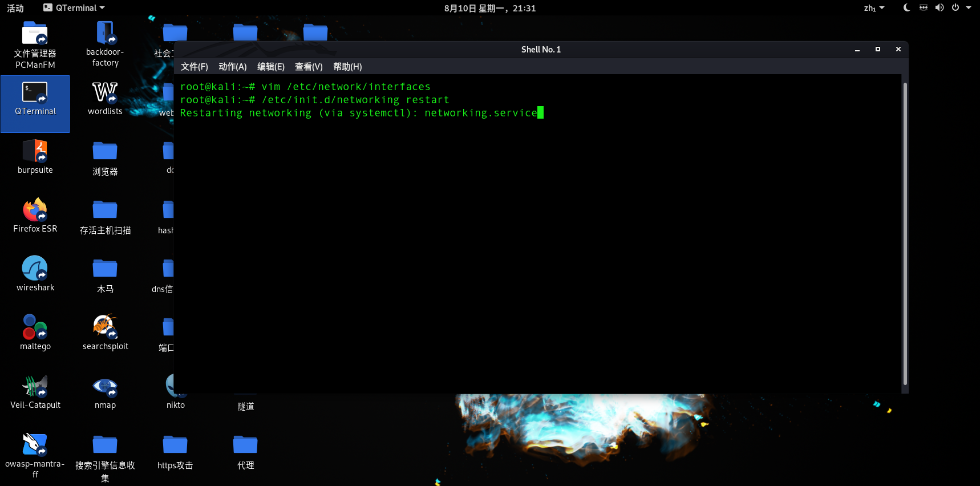Open the hash folder behind terminal

click(x=166, y=217)
